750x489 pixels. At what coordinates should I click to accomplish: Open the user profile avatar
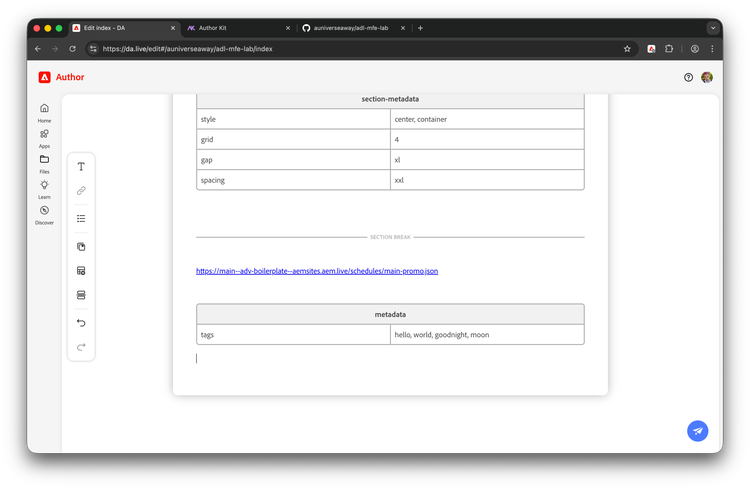[x=707, y=77]
